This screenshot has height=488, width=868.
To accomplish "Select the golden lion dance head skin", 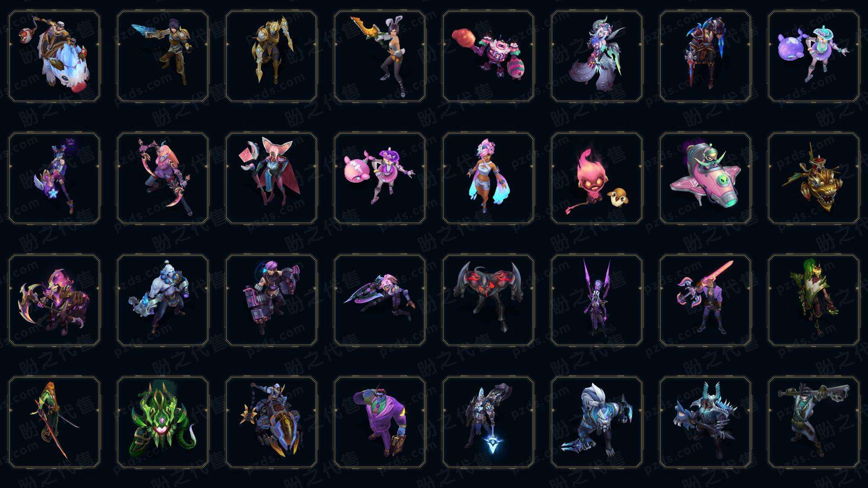I will tap(814, 178).
